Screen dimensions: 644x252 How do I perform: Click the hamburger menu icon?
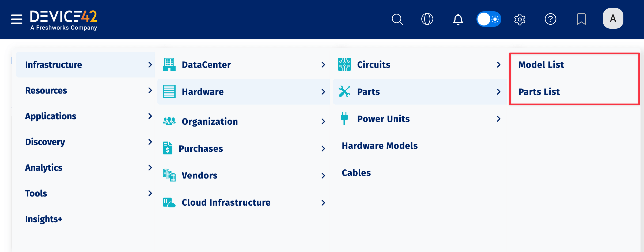click(x=16, y=19)
